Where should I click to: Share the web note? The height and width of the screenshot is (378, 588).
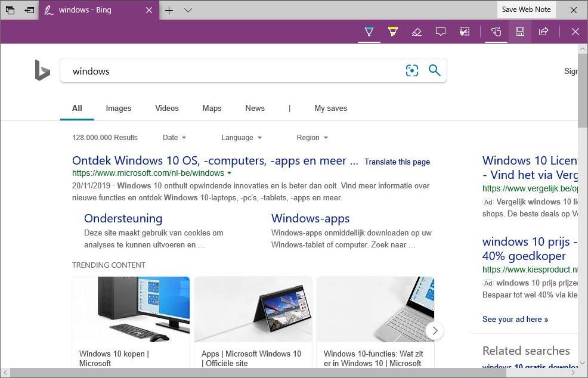pyautogui.click(x=543, y=32)
